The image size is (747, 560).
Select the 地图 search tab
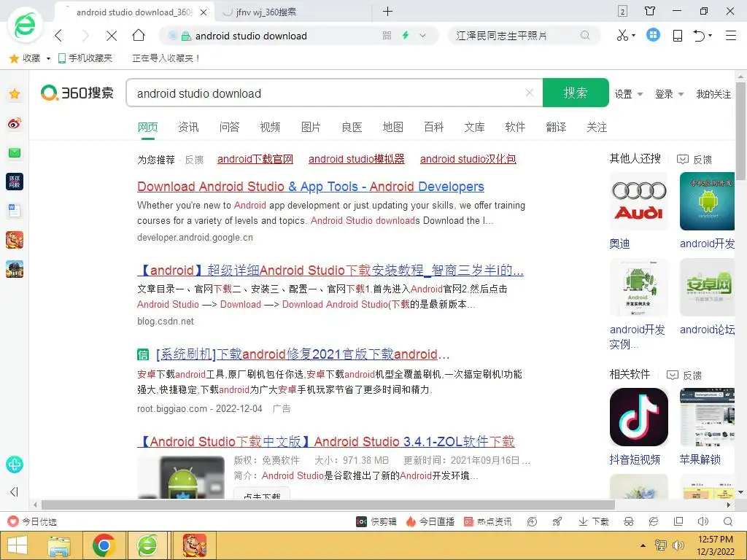(392, 127)
